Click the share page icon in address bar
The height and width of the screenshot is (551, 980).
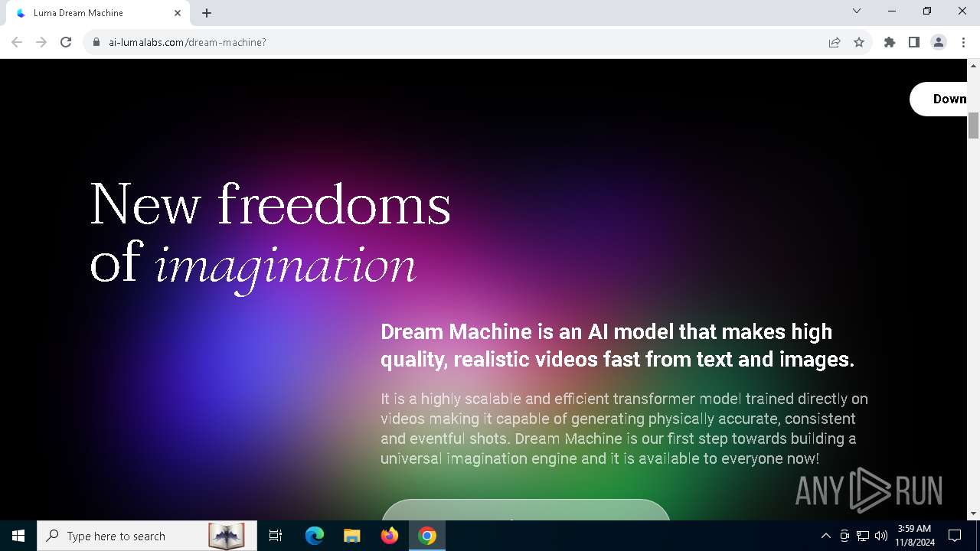click(x=835, y=42)
